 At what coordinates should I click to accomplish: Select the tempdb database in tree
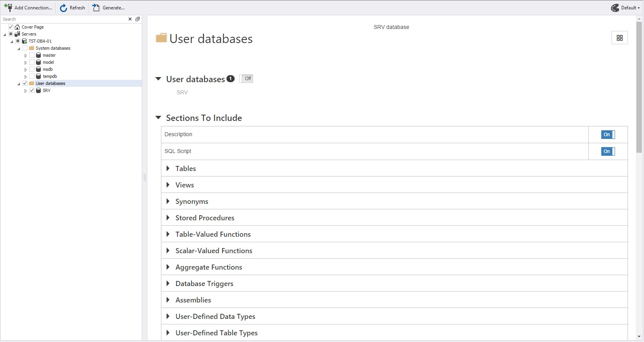50,76
